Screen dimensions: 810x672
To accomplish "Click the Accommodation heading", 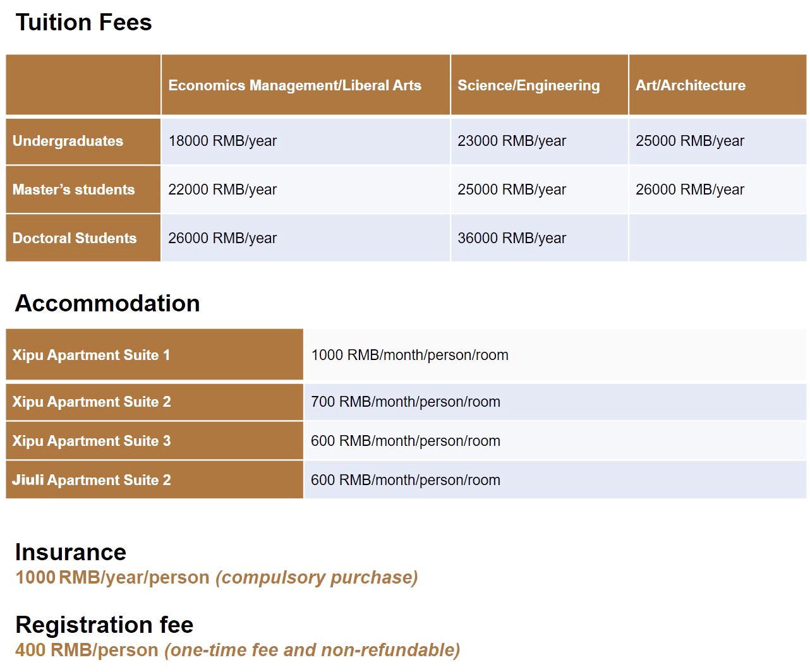I will coord(107,304).
